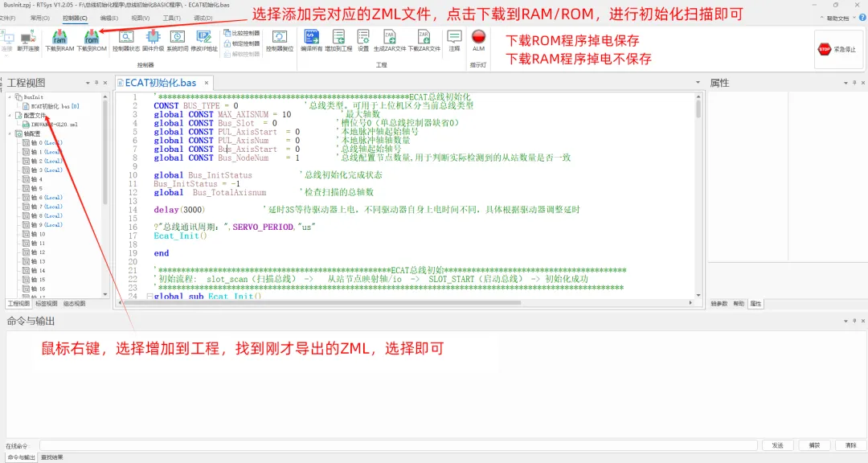Collapse the 轴配置 tree node
868x463 pixels.
point(10,133)
